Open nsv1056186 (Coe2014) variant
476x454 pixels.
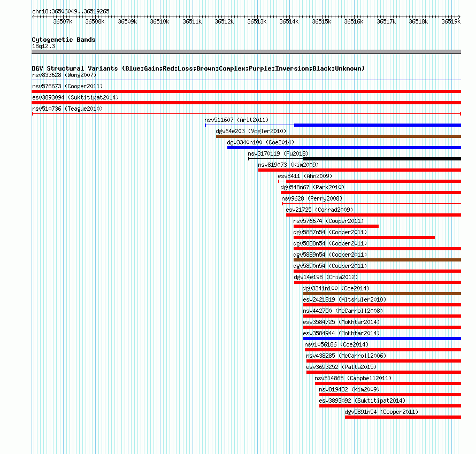pyautogui.click(x=336, y=344)
